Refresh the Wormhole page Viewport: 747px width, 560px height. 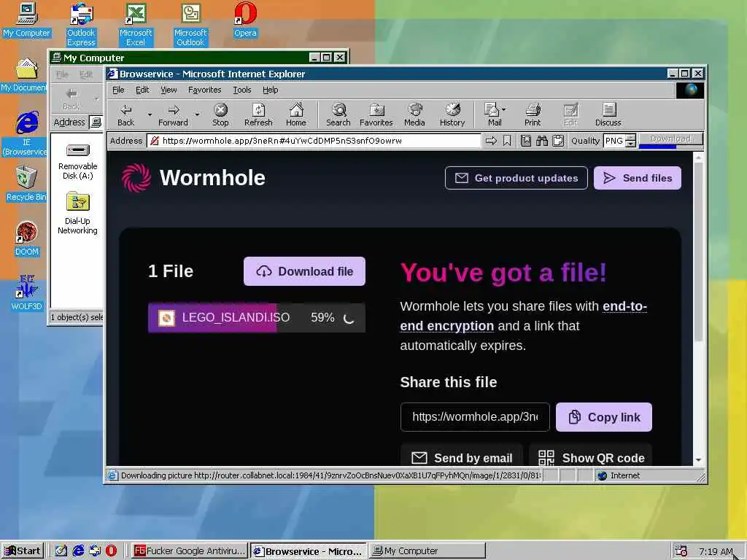tap(258, 115)
